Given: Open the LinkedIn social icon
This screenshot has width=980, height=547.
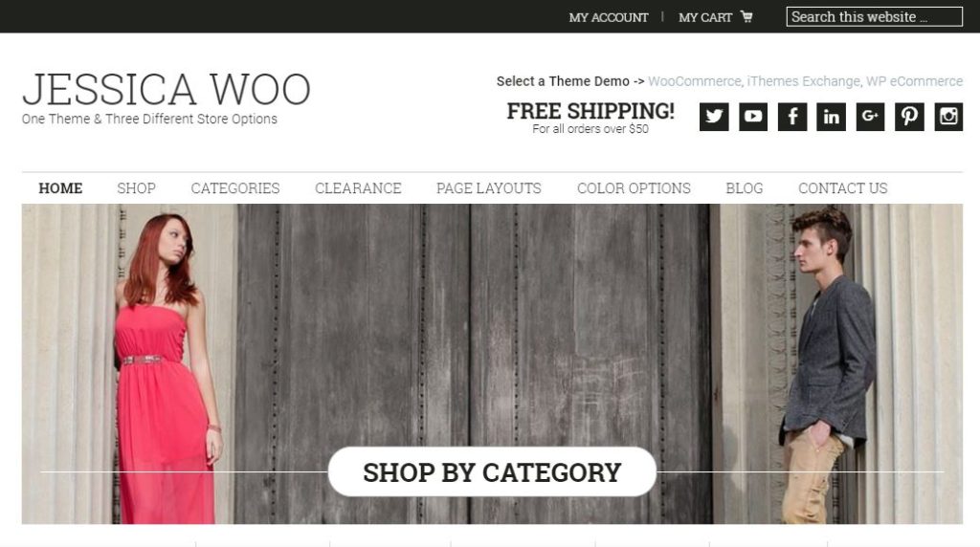Looking at the screenshot, I should point(832,117).
